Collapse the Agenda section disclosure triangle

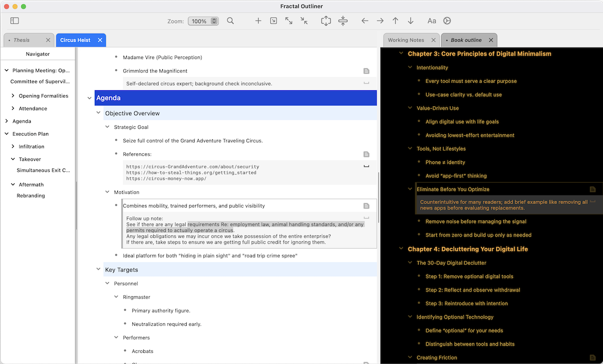click(x=89, y=98)
